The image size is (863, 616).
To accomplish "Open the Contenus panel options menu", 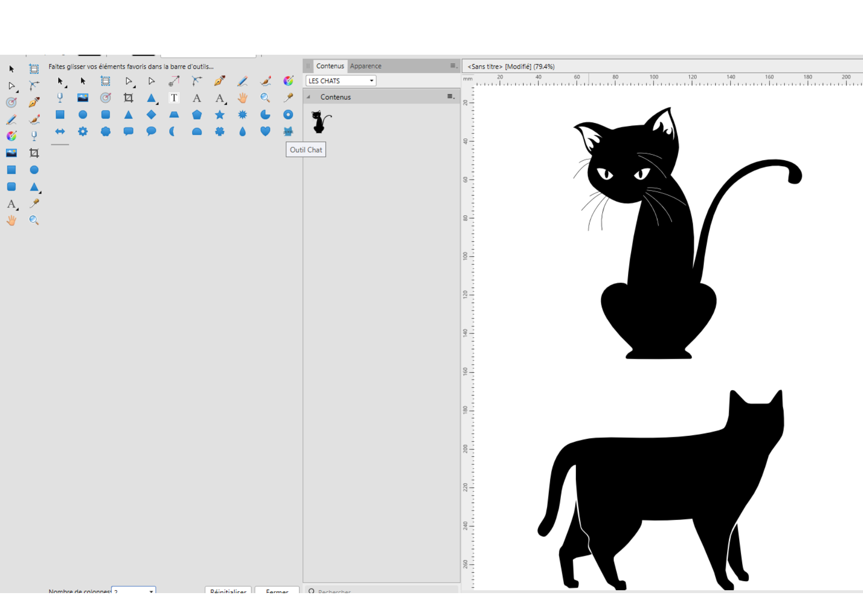I will 453,66.
